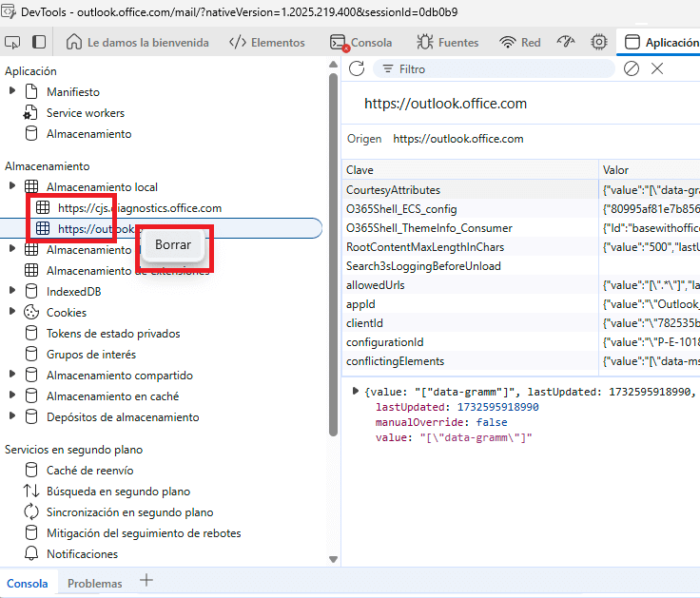
Task: Click the Tokens de estado privados icon
Action: (x=31, y=334)
